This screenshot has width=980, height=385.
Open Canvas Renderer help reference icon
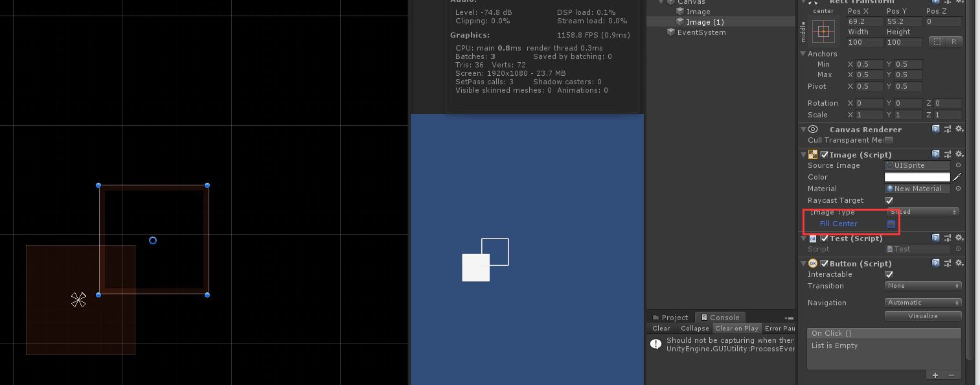(936, 130)
